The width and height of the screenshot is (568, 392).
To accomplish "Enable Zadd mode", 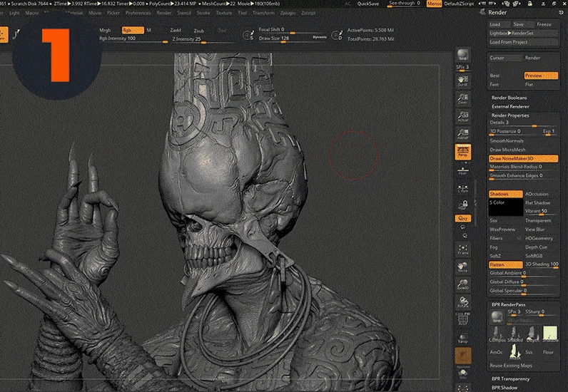I will 176,30.
